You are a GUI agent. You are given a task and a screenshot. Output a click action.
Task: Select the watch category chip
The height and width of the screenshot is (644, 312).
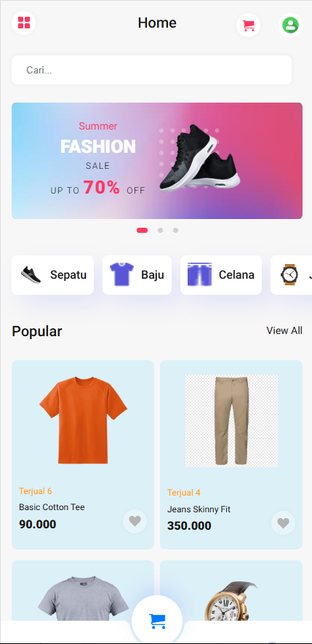point(291,275)
